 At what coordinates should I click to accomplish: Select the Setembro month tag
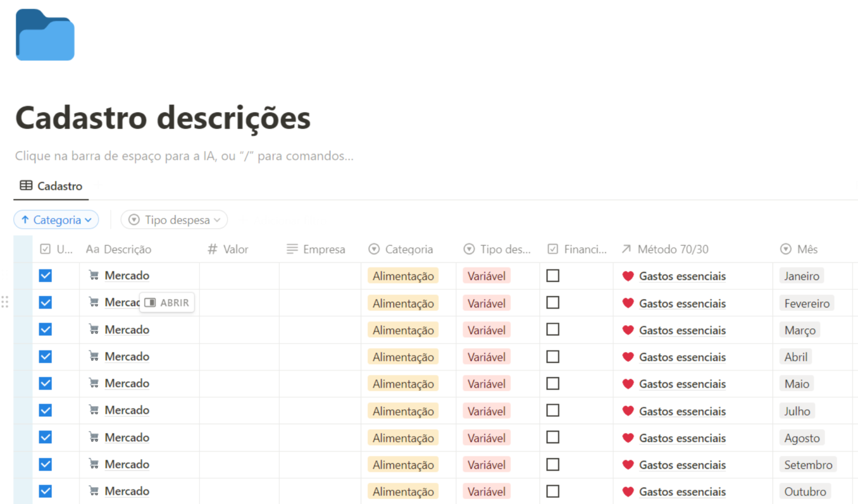pyautogui.click(x=808, y=465)
